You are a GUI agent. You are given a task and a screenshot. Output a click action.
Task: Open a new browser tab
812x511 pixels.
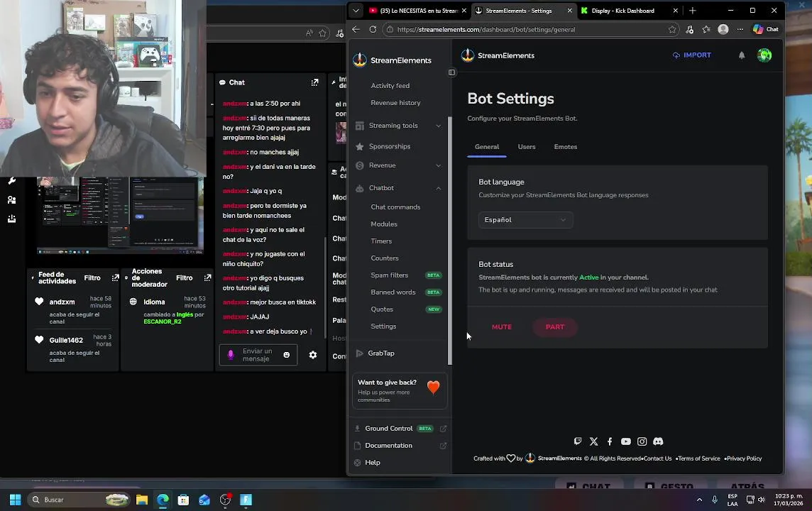pyautogui.click(x=692, y=11)
